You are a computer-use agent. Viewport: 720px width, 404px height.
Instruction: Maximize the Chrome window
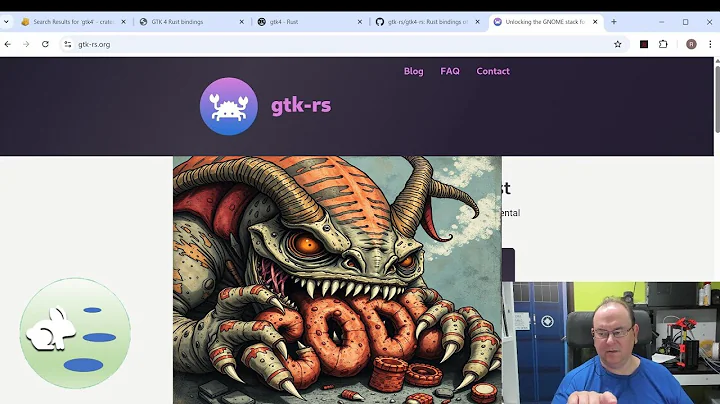pyautogui.click(x=686, y=22)
